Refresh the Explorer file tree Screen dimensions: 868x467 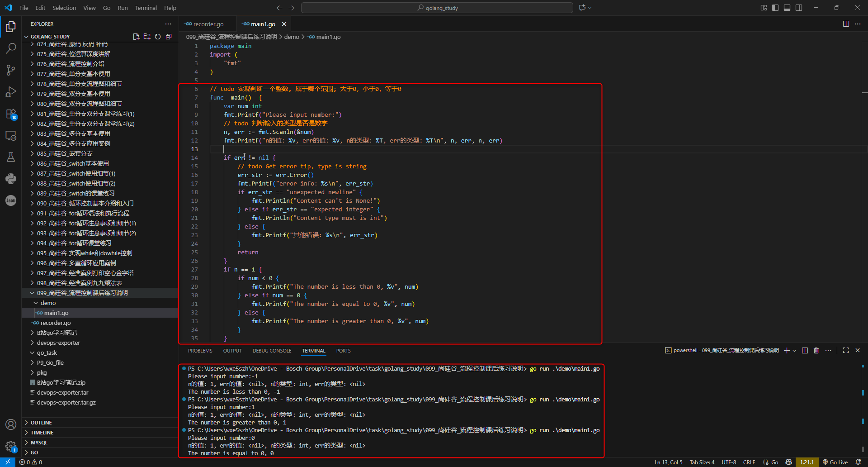158,37
